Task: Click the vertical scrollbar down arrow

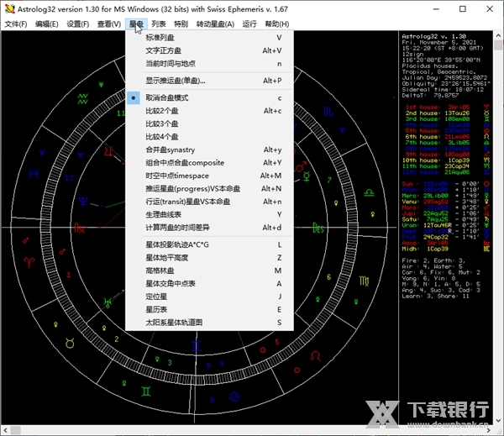Action: pyautogui.click(x=498, y=420)
